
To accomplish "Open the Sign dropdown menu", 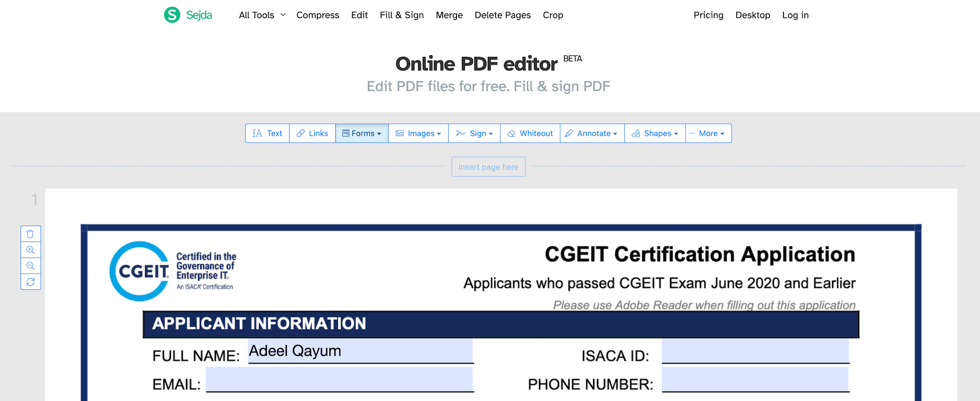I will pos(474,133).
